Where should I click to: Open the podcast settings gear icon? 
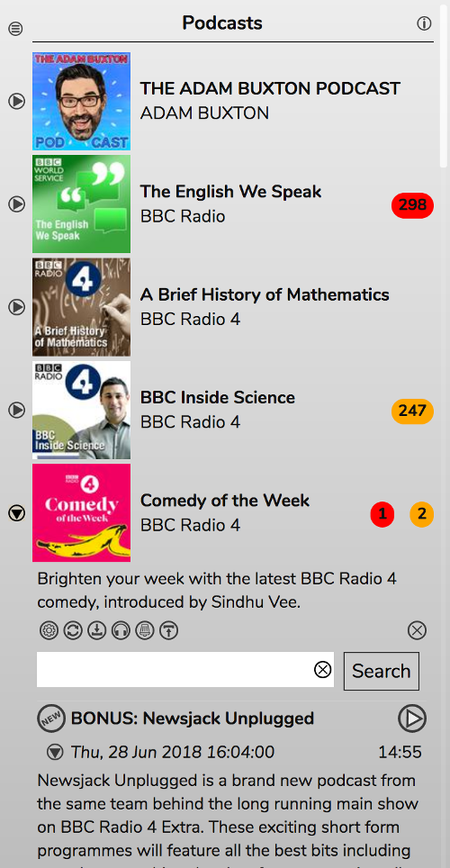click(49, 630)
